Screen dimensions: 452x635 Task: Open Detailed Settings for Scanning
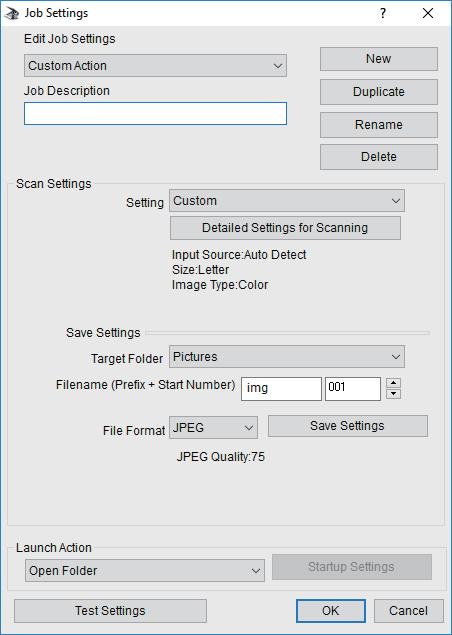tap(285, 228)
